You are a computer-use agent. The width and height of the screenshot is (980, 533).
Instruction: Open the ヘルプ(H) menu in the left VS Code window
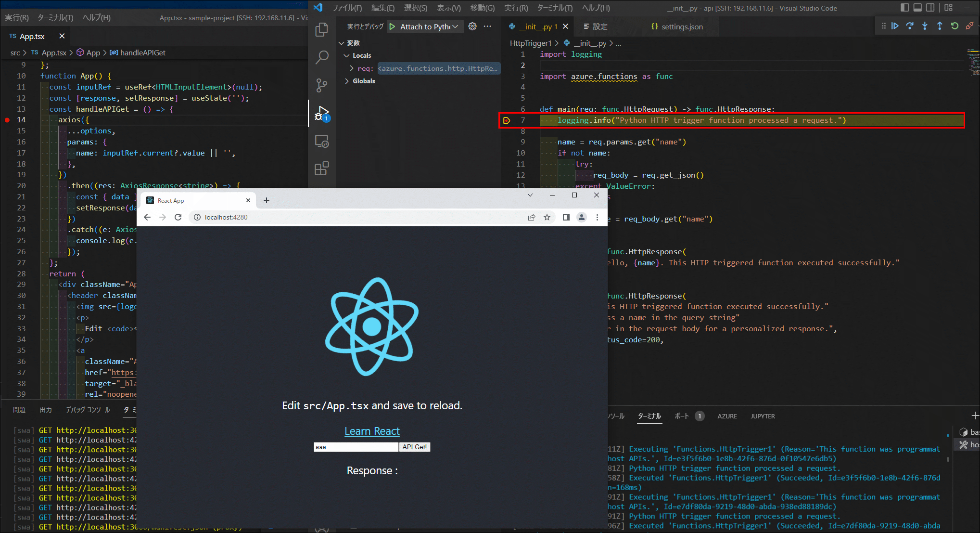[x=97, y=17]
